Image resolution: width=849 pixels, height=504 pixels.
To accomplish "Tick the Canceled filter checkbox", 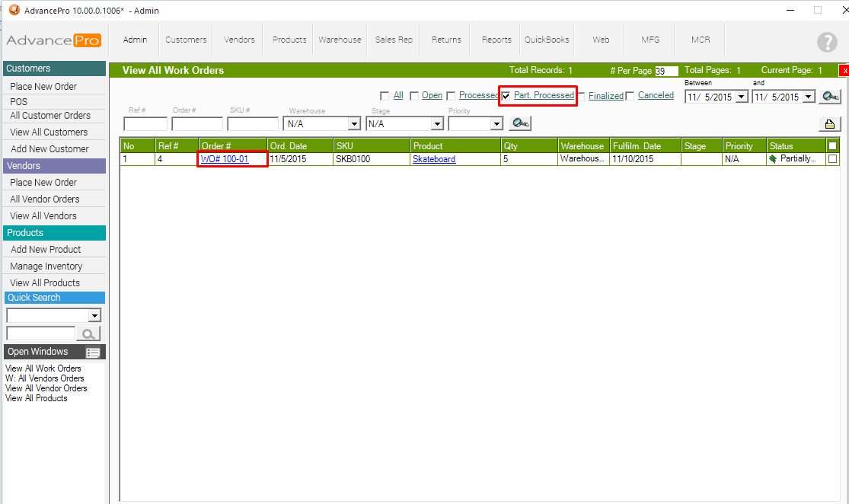I will 630,96.
